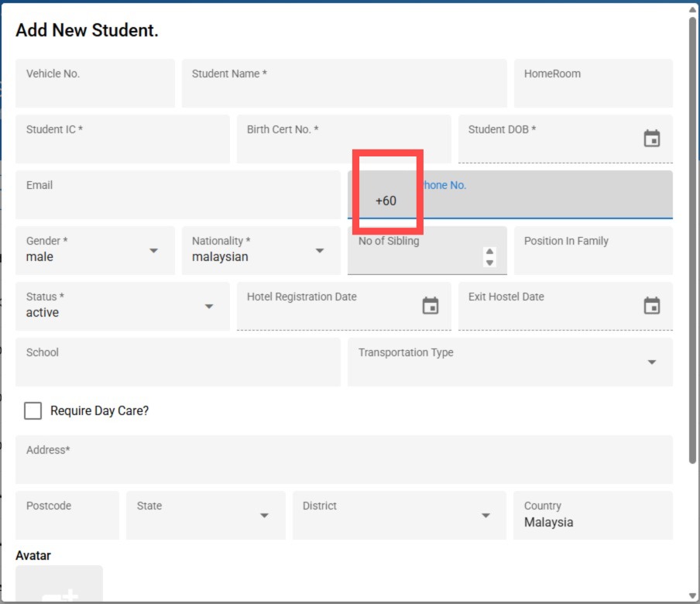Click the avatar upload placeholder
The image size is (700, 604).
coord(59,585)
